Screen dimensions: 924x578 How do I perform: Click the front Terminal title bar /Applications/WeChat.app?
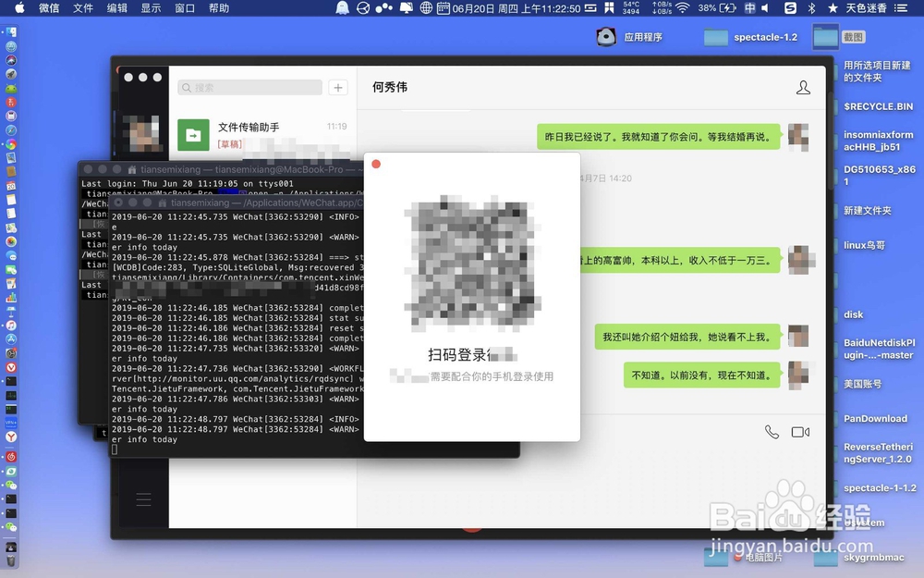tap(236, 203)
